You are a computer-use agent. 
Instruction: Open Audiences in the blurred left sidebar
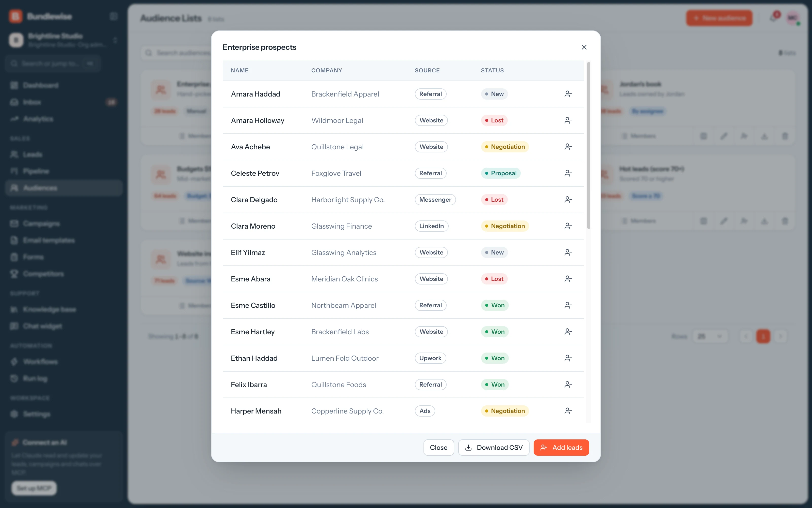[x=64, y=188]
